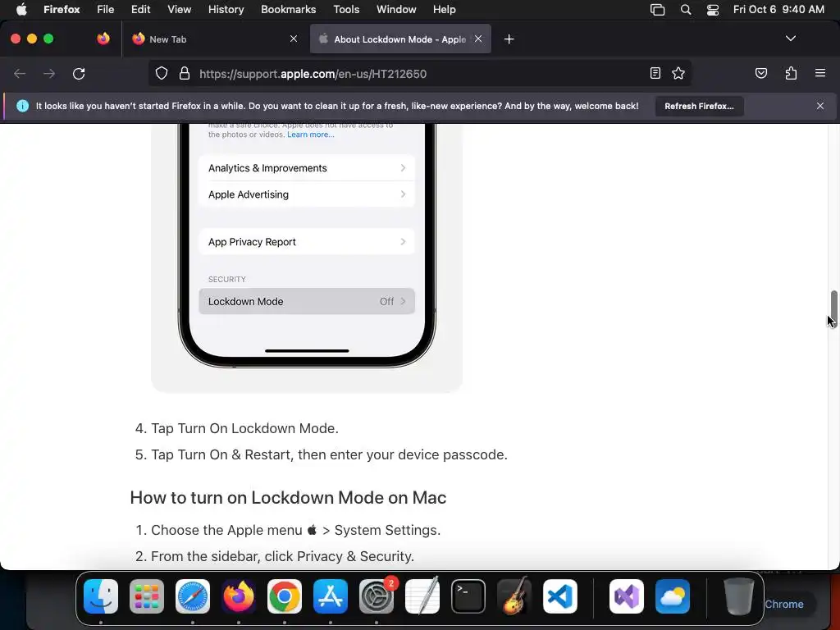840x630 pixels.
Task: Dismiss the Firefox refresh notification bar
Action: tap(820, 106)
